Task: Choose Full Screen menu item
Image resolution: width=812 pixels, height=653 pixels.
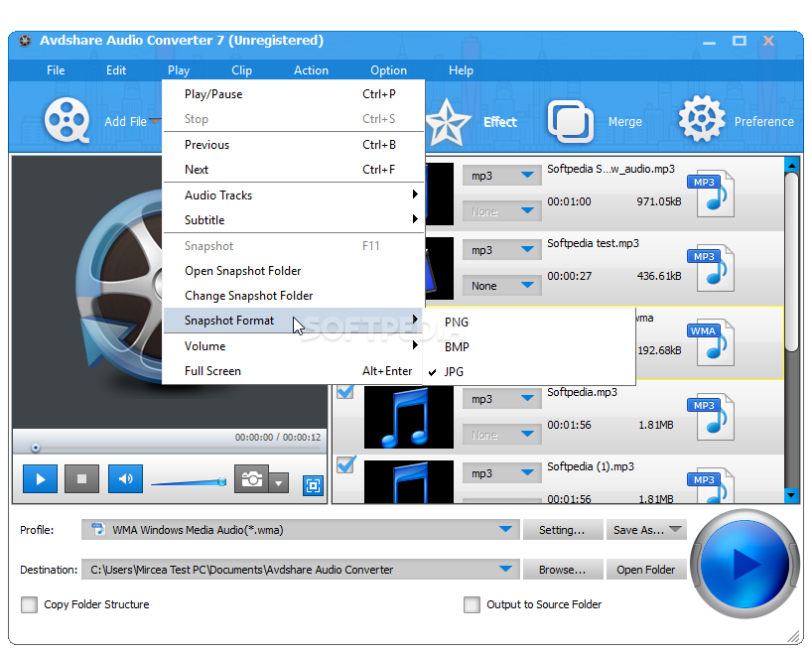Action: pyautogui.click(x=293, y=371)
